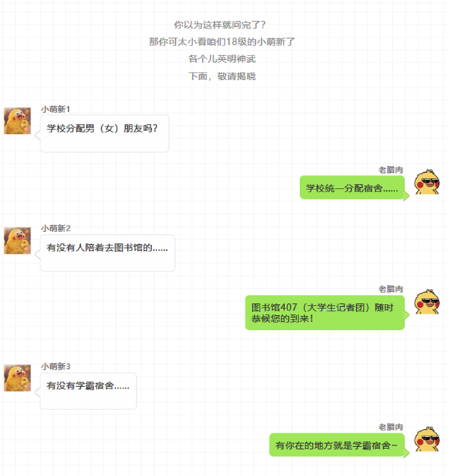Click the 老腊肉 name above the first reply
Image resolution: width=449 pixels, height=476 pixels.
click(x=391, y=170)
